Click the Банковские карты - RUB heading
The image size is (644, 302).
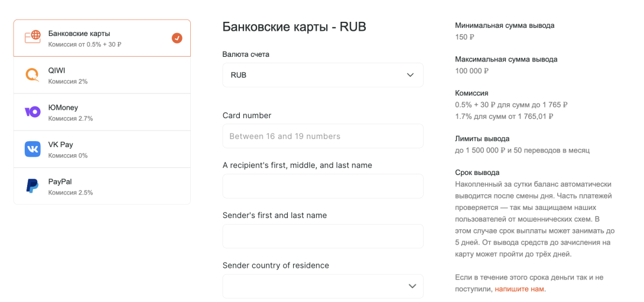point(294,27)
